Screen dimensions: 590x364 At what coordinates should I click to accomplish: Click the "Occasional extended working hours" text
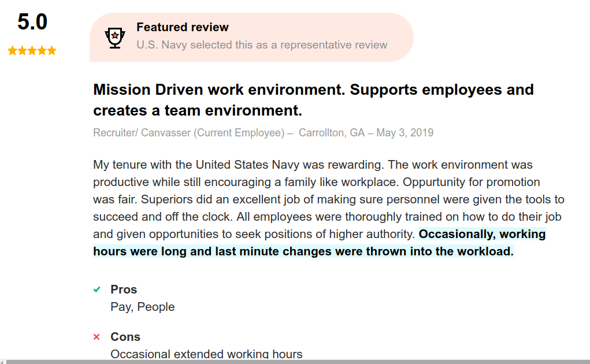point(206,354)
